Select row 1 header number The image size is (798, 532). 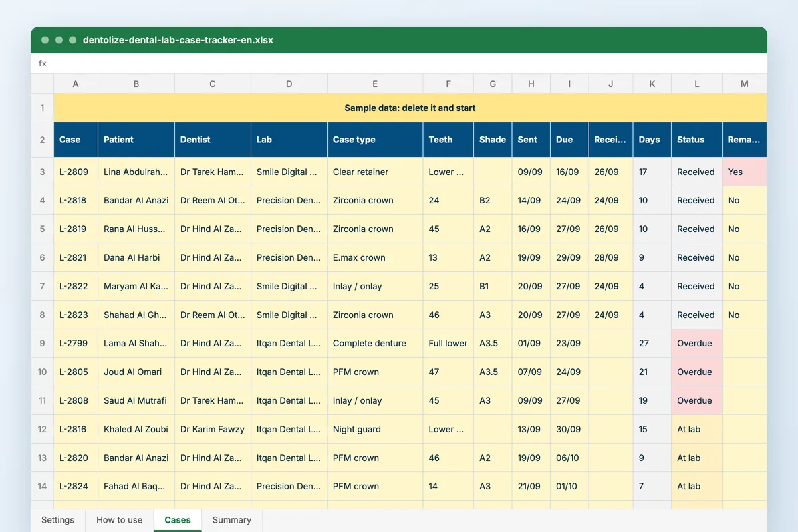click(x=42, y=108)
